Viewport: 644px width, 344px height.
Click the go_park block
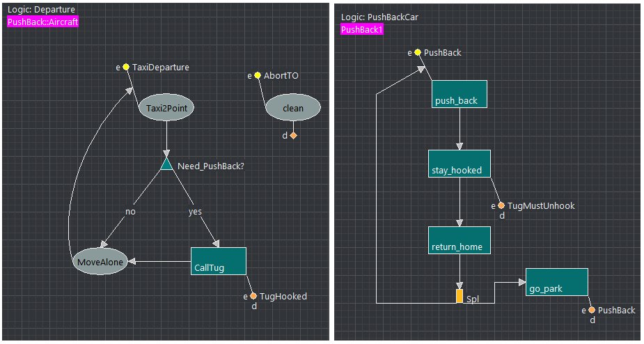[556, 282]
